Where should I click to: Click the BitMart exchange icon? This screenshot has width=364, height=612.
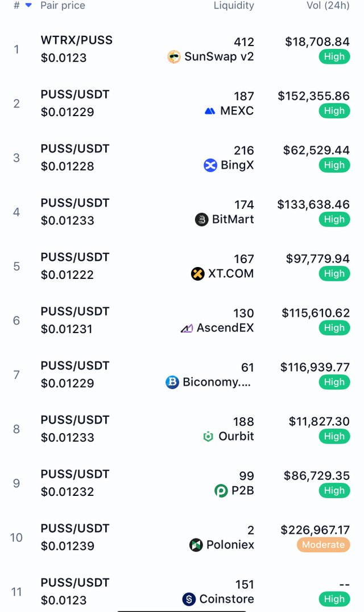point(201,220)
